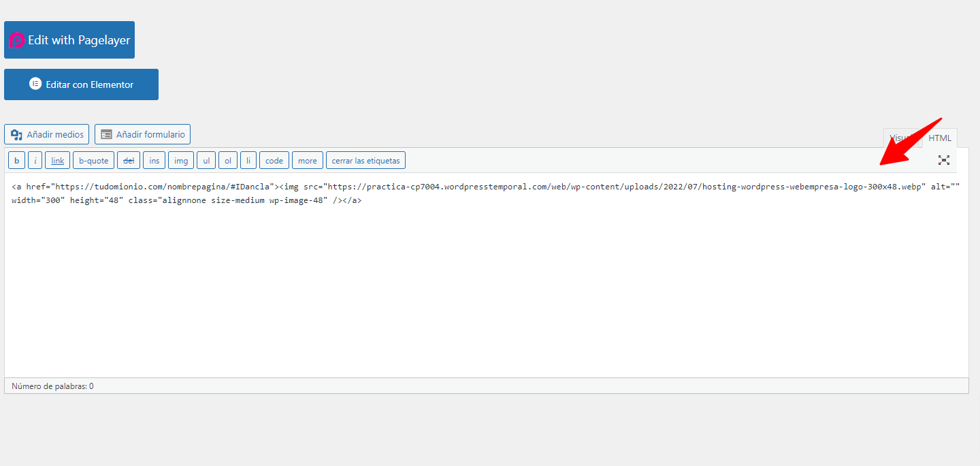Switch to the Visual editor tab

901,138
